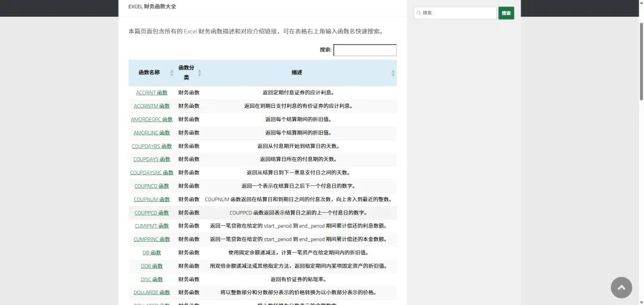Click the 函数名称 column header text

pos(149,73)
